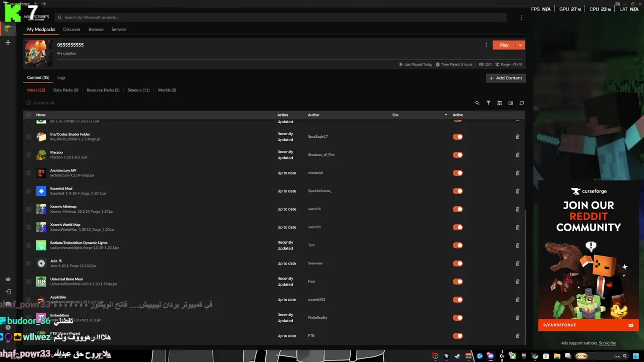Select the Shaders (11) category
Image resolution: width=644 pixels, height=362 pixels.
(x=138, y=90)
